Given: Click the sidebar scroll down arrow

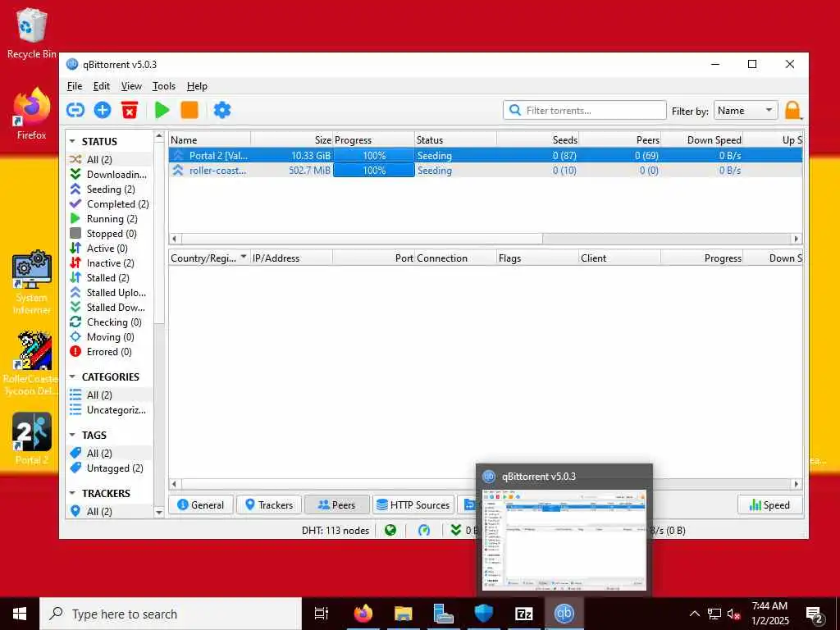Looking at the screenshot, I should (159, 513).
